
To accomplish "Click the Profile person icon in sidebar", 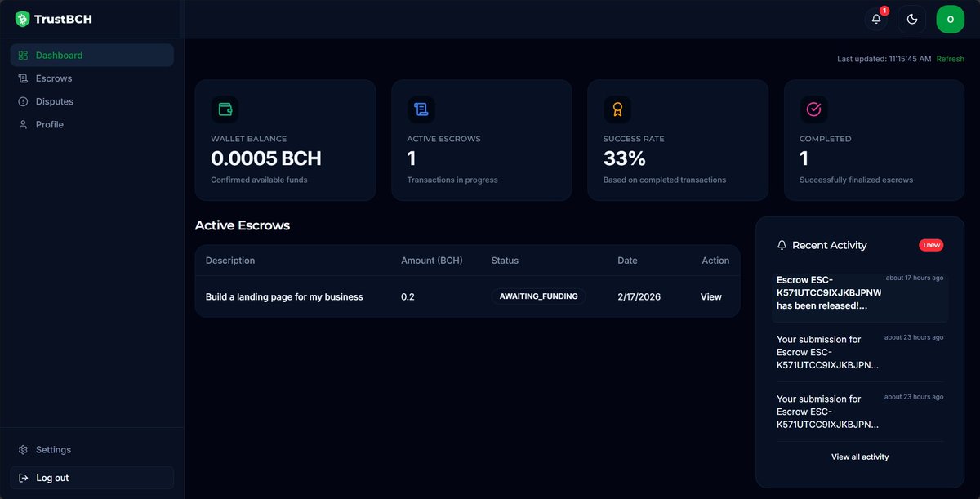I will (23, 124).
